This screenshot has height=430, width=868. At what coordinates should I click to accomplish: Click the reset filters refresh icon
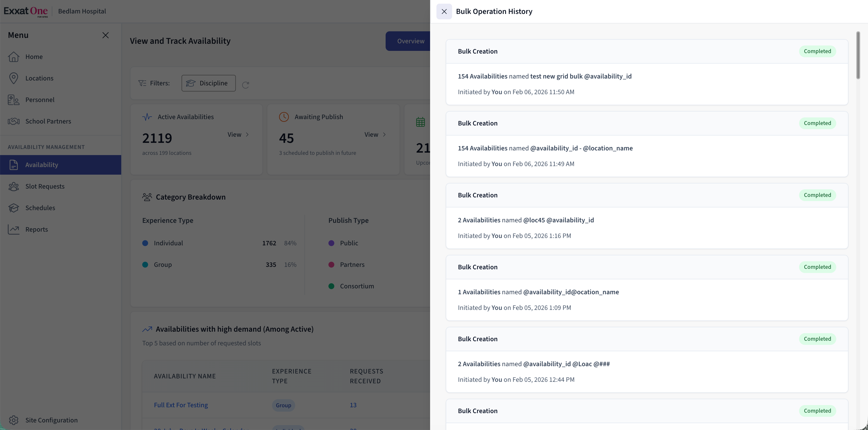pos(246,85)
